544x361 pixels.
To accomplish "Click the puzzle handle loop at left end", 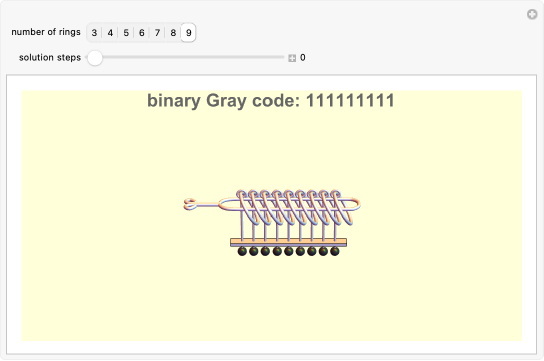I will [x=190, y=204].
